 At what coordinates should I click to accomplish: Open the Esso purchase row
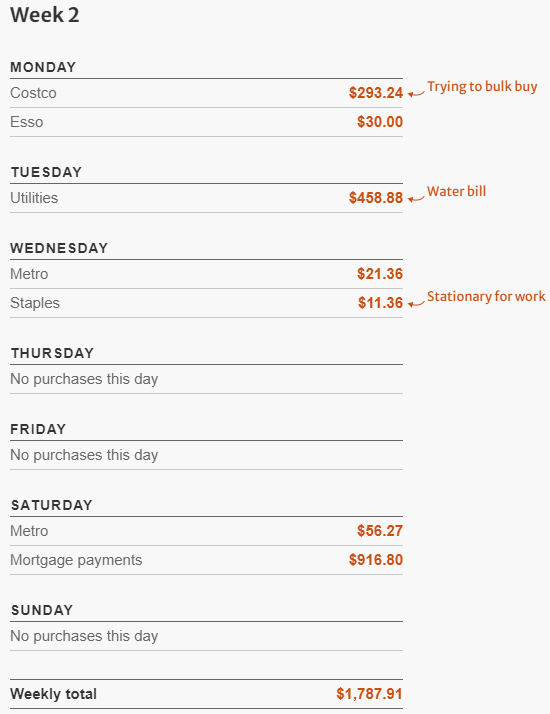pyautogui.click(x=206, y=122)
